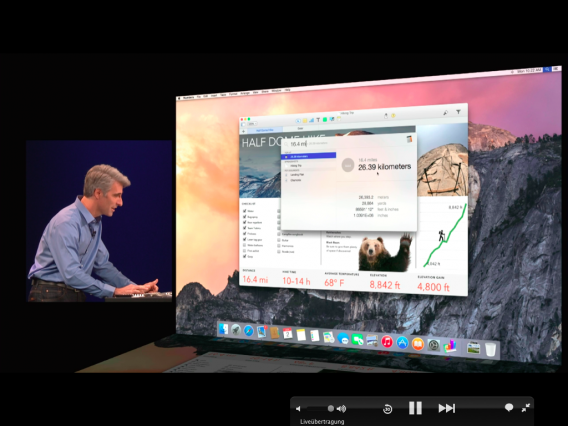Open the Trash in the dock
The width and height of the screenshot is (568, 426).
[x=490, y=350]
